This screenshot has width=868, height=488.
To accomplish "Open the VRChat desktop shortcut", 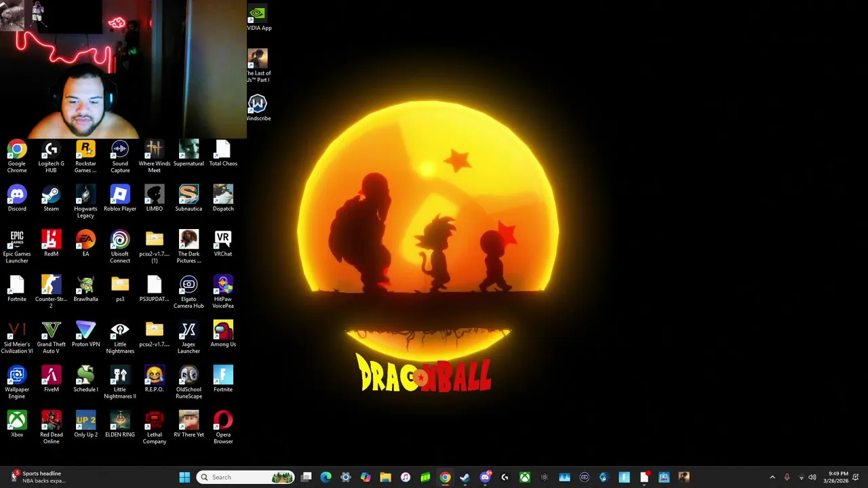I will coord(223,244).
